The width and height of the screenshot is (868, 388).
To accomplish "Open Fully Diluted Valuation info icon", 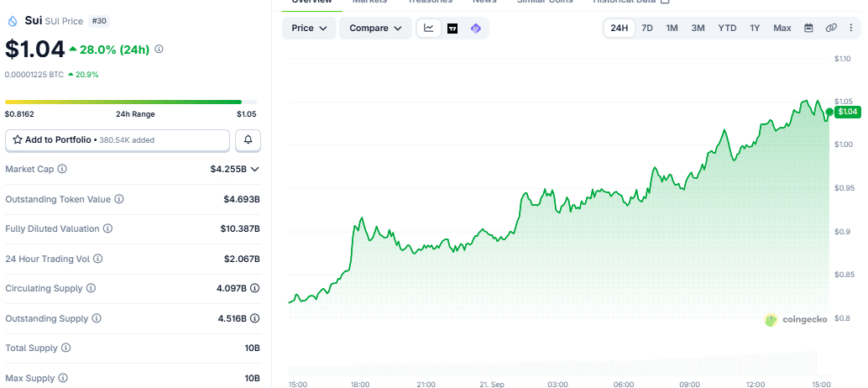I will coord(108,228).
